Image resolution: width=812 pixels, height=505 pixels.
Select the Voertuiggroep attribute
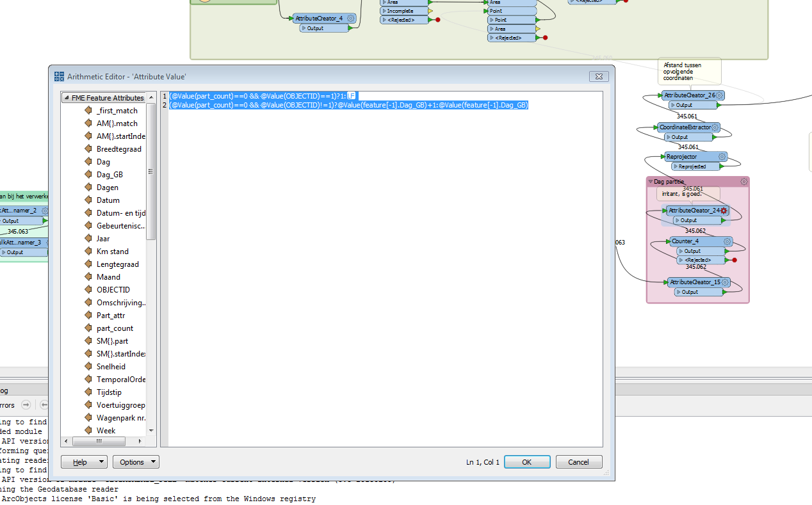point(120,405)
